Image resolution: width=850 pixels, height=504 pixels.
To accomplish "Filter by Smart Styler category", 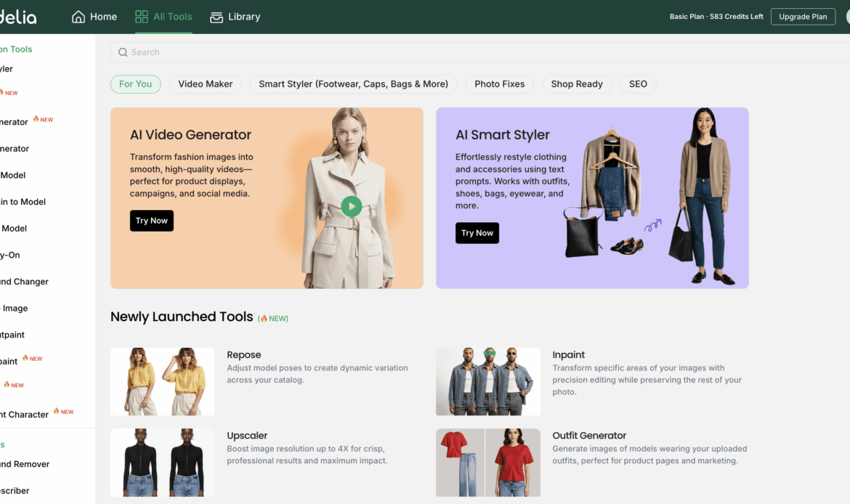I will click(353, 84).
